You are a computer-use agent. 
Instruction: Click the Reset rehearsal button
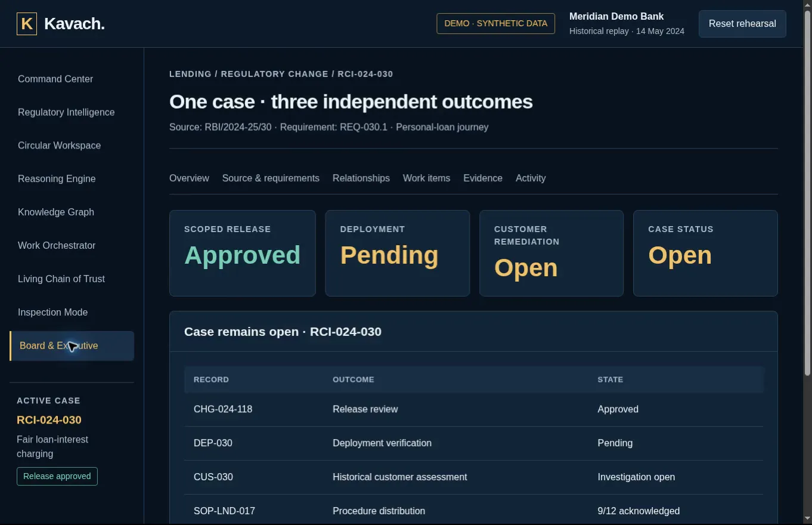(742, 24)
